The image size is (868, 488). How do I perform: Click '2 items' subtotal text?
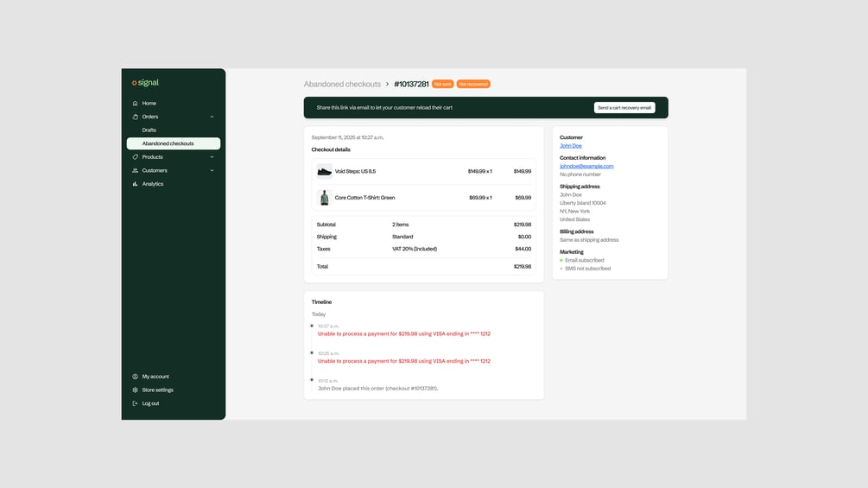click(x=400, y=225)
